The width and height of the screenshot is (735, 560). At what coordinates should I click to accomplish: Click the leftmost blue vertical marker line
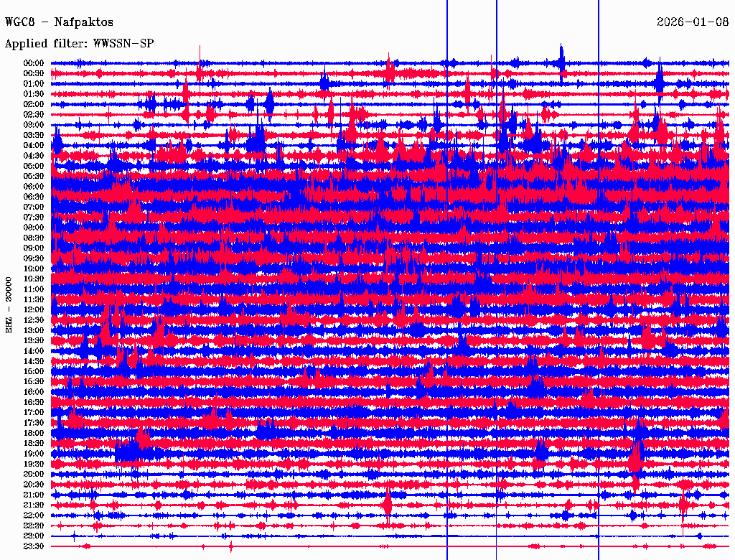(447, 281)
